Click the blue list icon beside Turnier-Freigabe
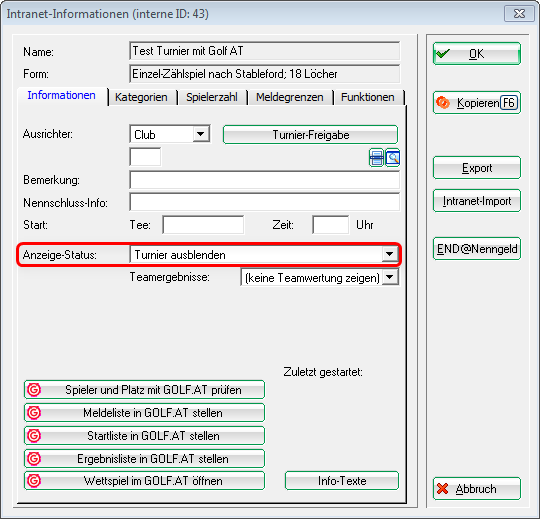This screenshot has height=519, width=540. [x=376, y=158]
